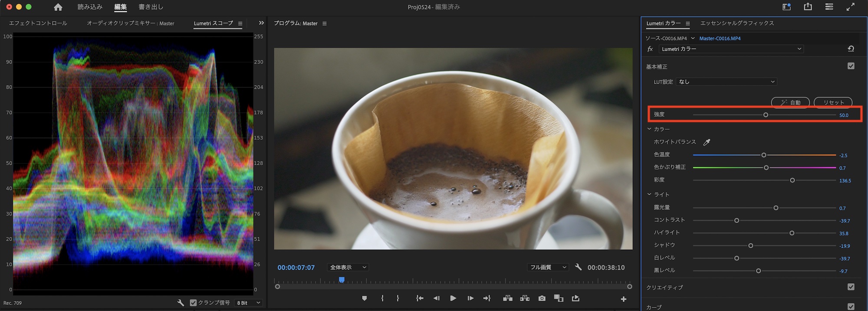Open program monitor settings wrench

coord(578,267)
